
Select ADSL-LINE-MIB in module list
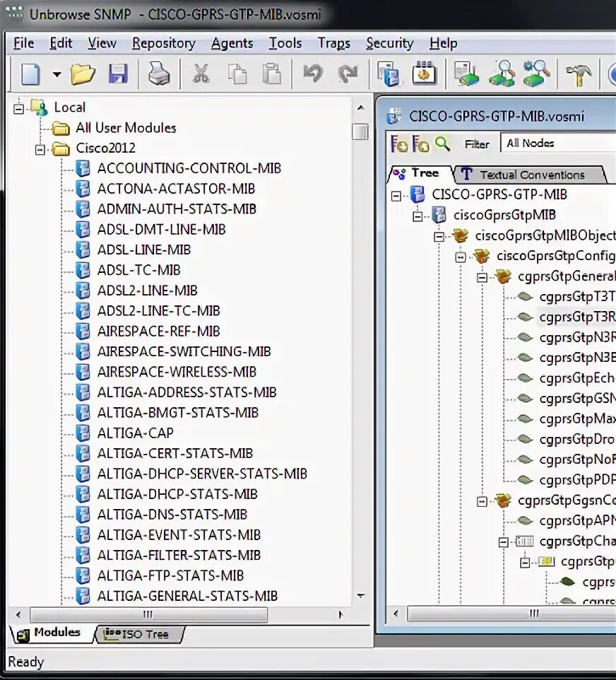click(x=144, y=250)
